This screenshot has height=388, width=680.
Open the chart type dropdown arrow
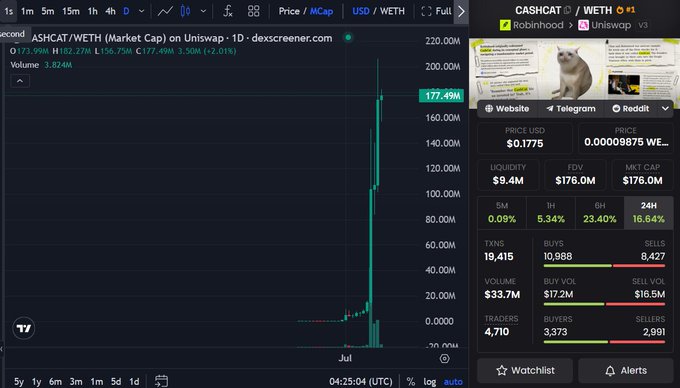tap(203, 11)
